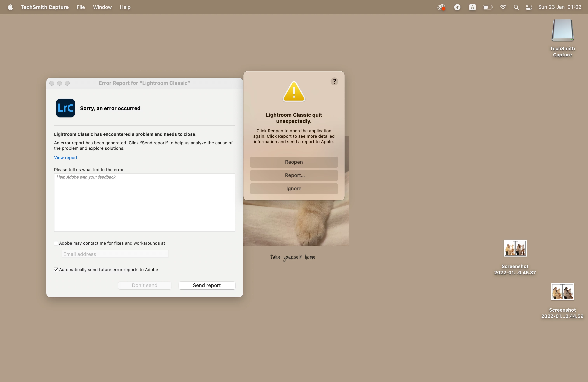Click the Email address field
588x382 pixels.
tap(115, 254)
